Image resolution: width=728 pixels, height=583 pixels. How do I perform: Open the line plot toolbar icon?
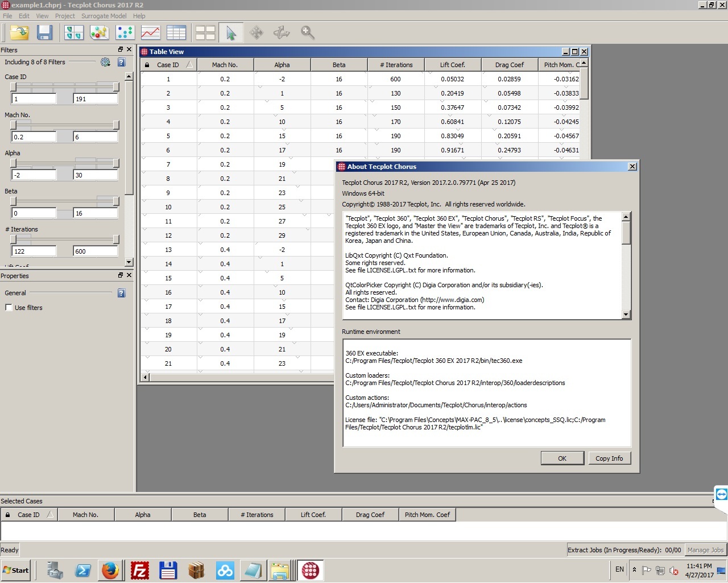click(x=151, y=33)
